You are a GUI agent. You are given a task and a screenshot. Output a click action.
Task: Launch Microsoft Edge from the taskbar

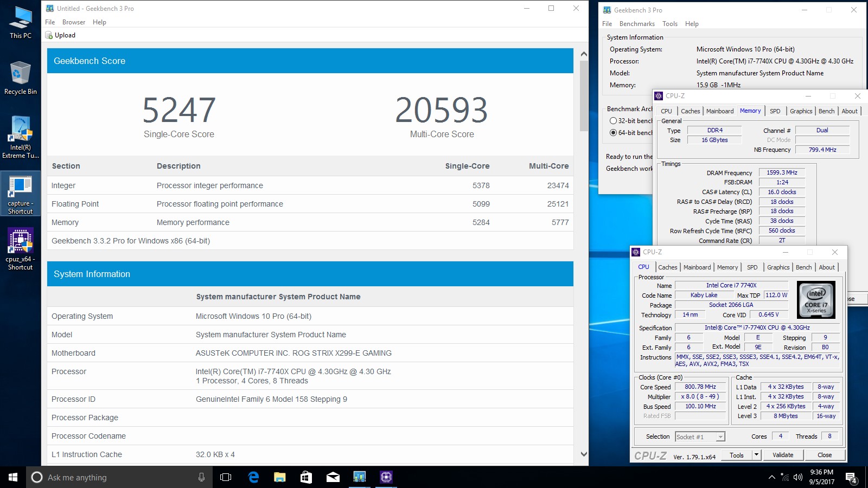(x=253, y=477)
